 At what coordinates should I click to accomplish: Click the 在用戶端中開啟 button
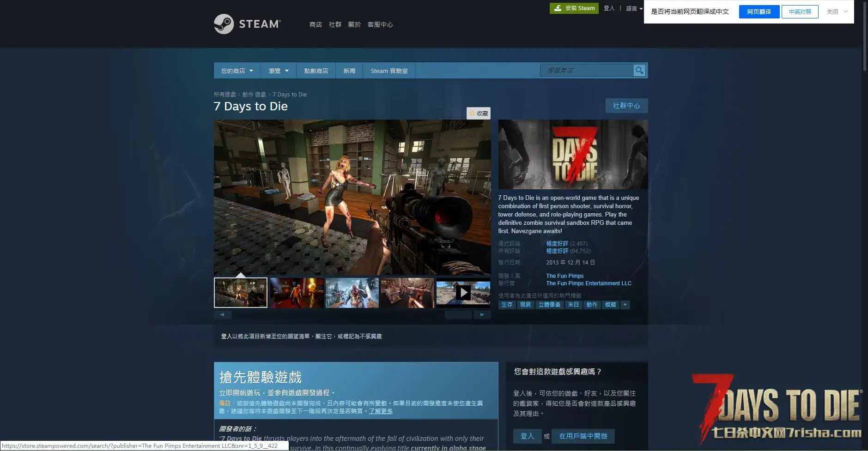[x=583, y=436]
